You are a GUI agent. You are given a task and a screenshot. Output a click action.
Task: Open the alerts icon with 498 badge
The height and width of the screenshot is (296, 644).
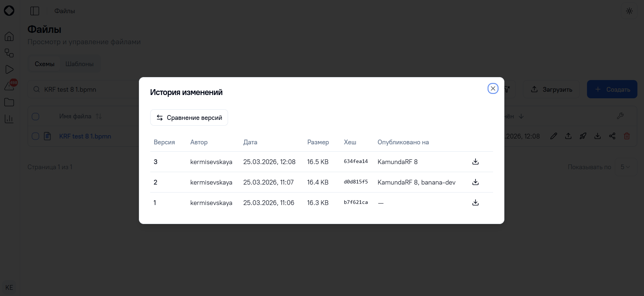pyautogui.click(x=10, y=86)
